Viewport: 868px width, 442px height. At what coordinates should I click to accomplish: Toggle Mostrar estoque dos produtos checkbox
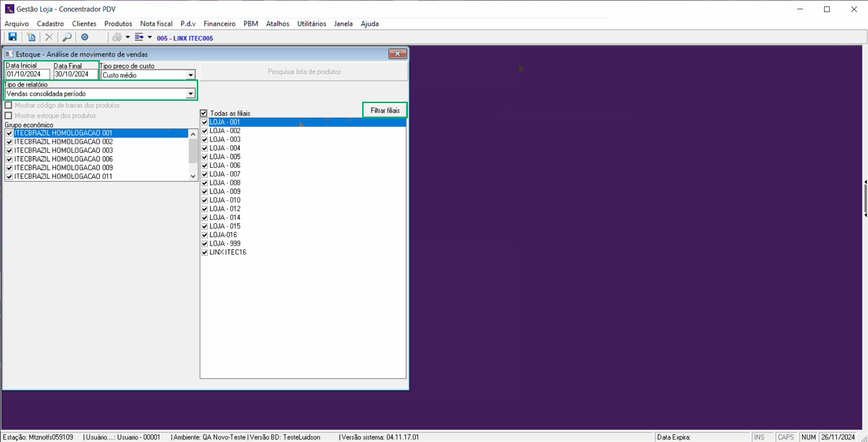tap(8, 116)
